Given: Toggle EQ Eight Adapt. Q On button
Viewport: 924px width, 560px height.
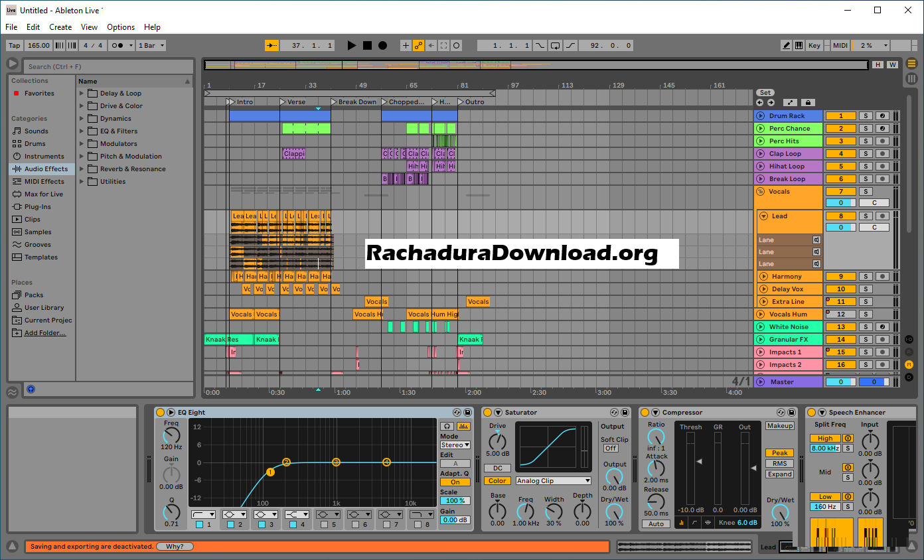Looking at the screenshot, I should pos(455,482).
